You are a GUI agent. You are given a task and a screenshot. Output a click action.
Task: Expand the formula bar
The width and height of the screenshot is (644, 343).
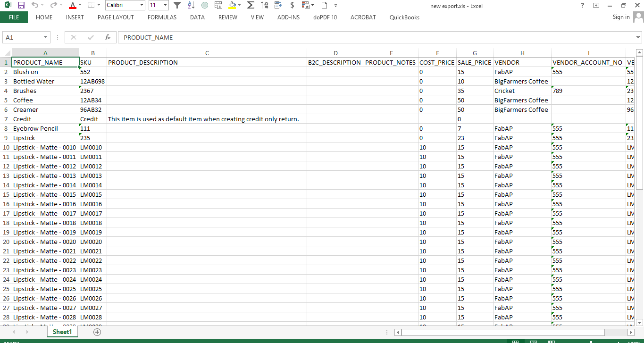click(638, 37)
